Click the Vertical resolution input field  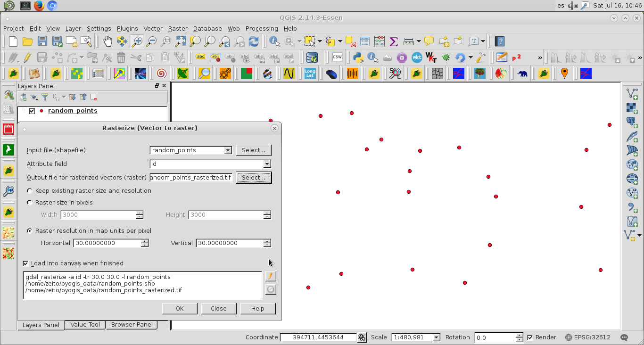point(230,243)
